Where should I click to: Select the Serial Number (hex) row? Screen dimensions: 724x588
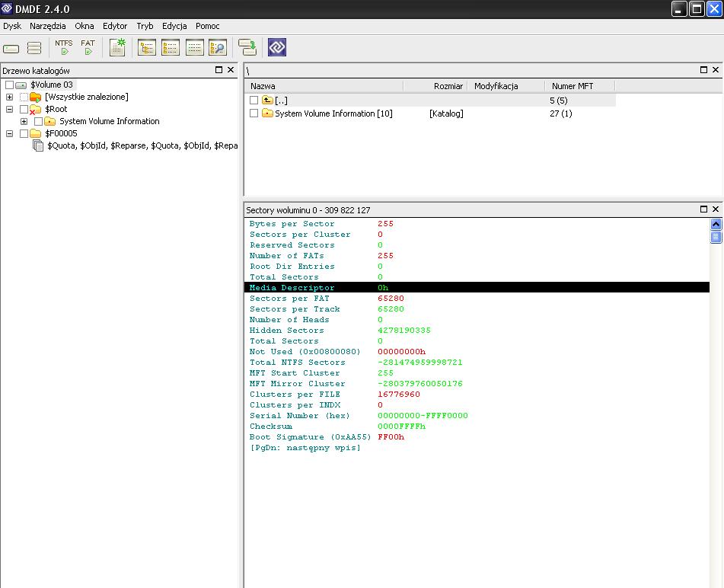tap(477, 416)
